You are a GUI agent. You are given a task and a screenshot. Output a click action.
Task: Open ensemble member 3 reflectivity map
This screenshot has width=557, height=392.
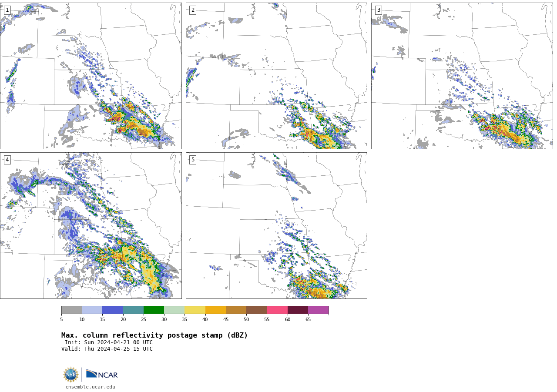462,76
